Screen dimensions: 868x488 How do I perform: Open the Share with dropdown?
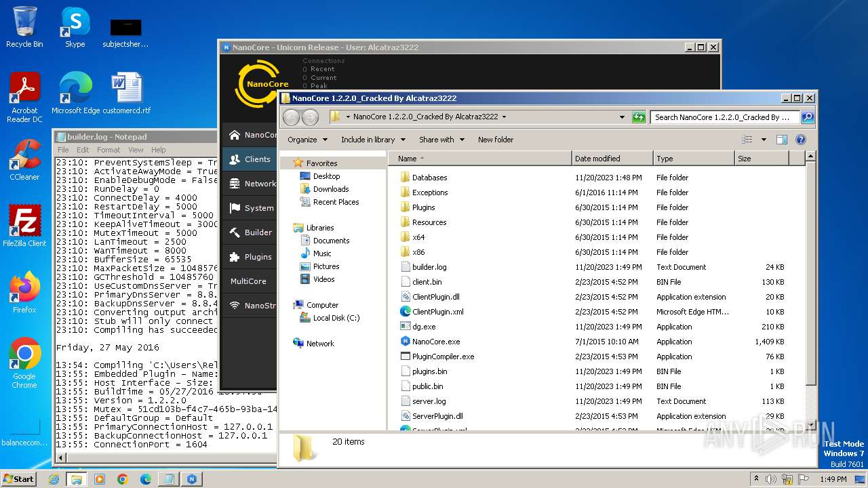(442, 140)
